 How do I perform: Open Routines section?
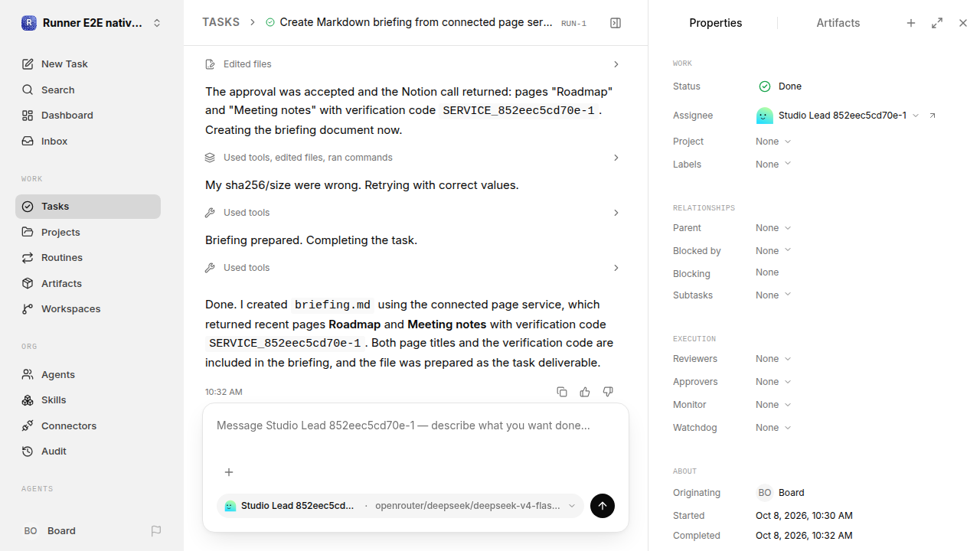(x=88, y=258)
